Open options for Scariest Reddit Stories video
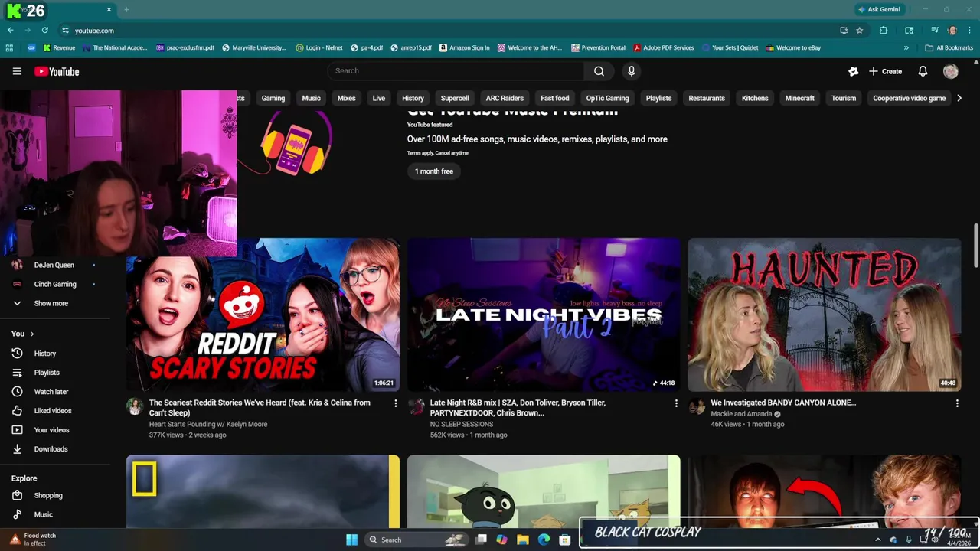This screenshot has height=551, width=980. (395, 403)
